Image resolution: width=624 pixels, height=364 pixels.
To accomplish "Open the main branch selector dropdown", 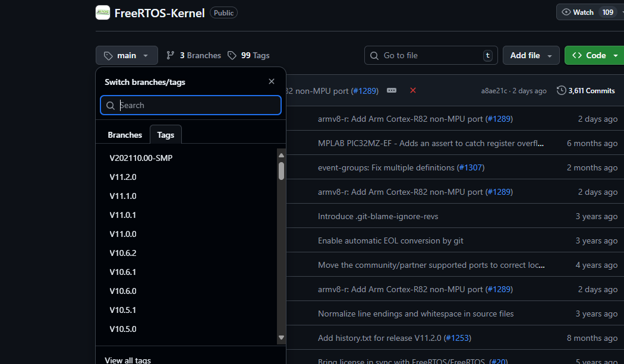I will tap(127, 55).
